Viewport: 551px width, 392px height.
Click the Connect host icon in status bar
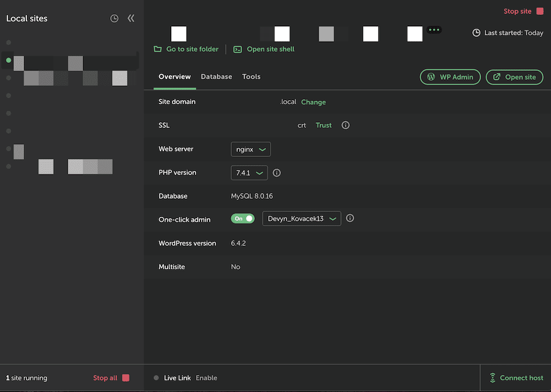click(492, 378)
